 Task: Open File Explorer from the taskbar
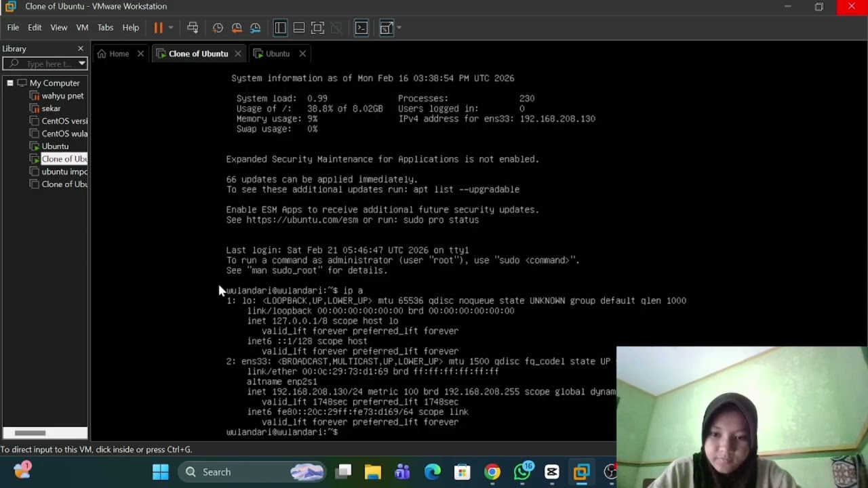click(373, 472)
